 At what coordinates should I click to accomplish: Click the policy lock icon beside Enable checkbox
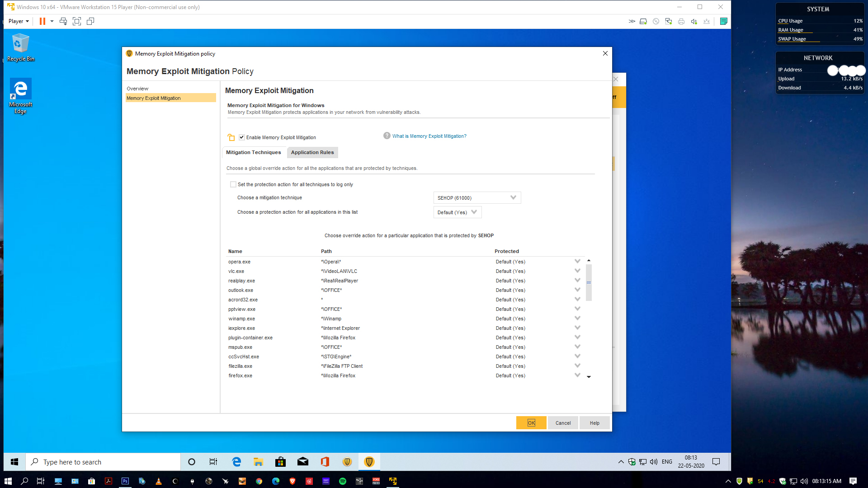click(x=231, y=137)
